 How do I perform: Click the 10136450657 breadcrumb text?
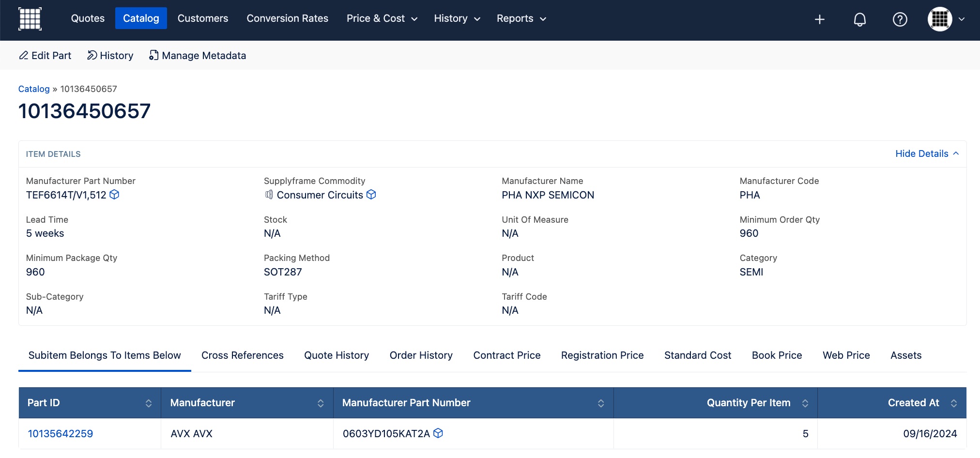[x=89, y=89]
